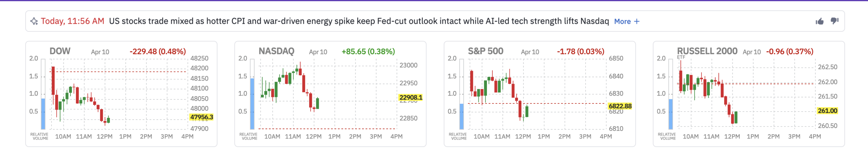
Task: Click the DOW current price label 47956.3
Action: 201,117
